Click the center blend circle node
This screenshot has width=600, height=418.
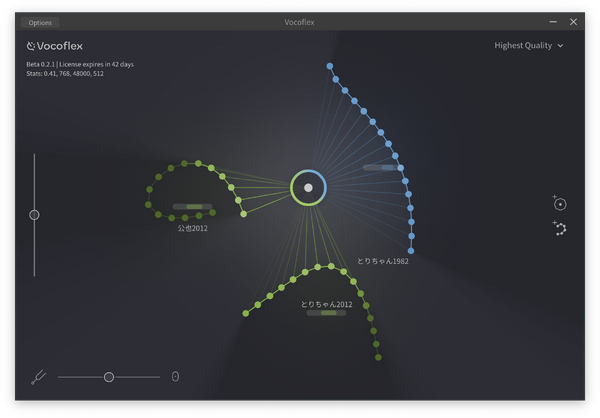pyautogui.click(x=308, y=188)
